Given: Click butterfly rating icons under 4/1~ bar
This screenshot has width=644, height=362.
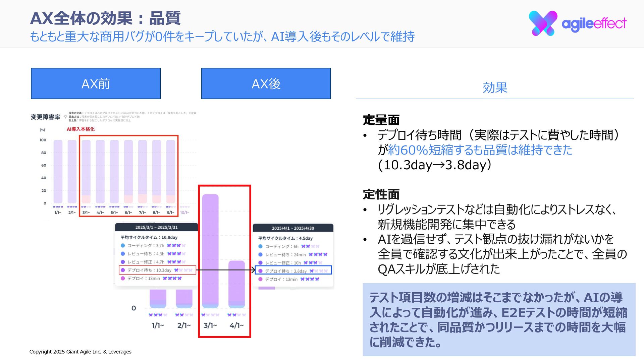Looking at the screenshot, I should 236,315.
